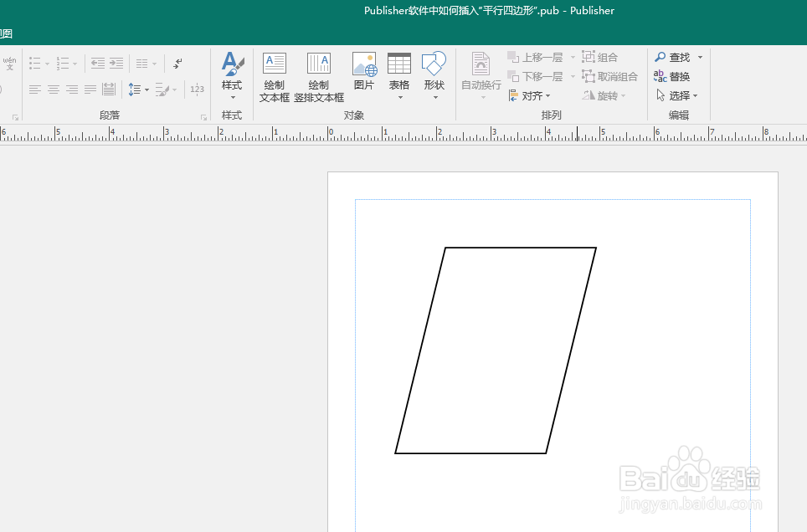Viewport: 807px width, 532px height.
Task: Click the line spacing icon
Action: tap(134, 90)
